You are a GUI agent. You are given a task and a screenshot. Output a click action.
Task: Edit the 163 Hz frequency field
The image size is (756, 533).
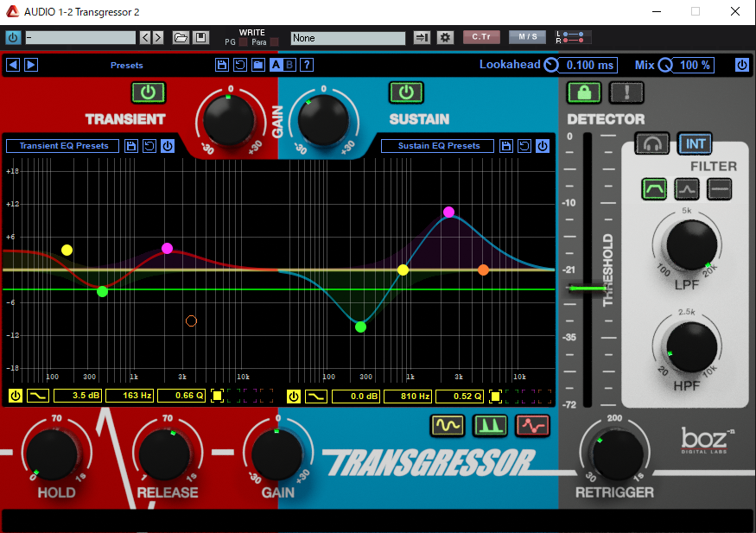[x=130, y=397]
